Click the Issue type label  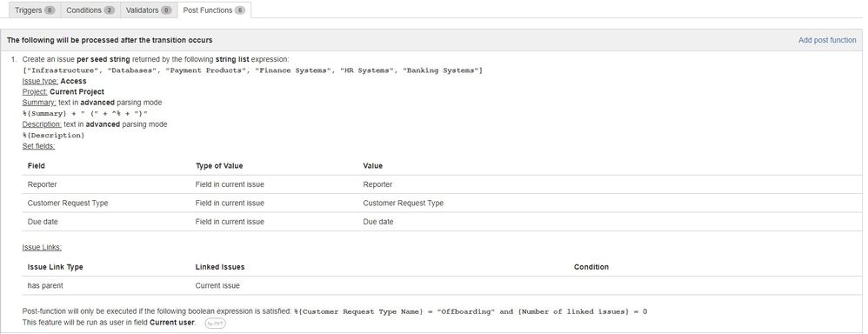[x=40, y=82]
